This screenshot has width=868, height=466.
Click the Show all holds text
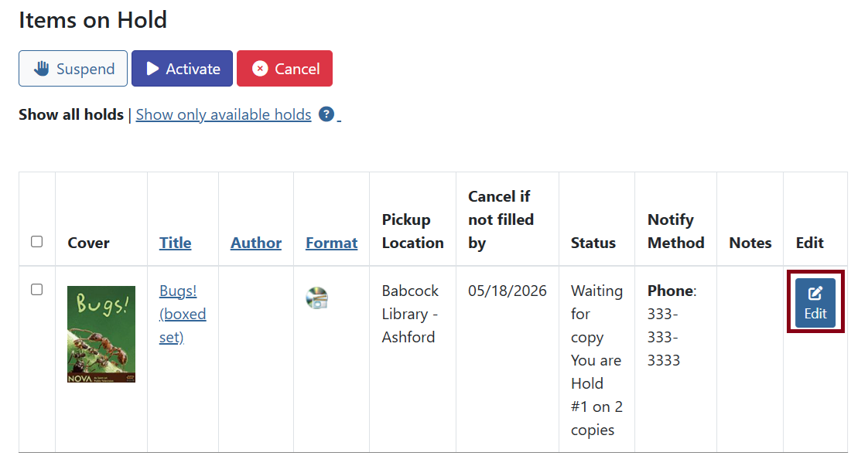[x=71, y=114]
